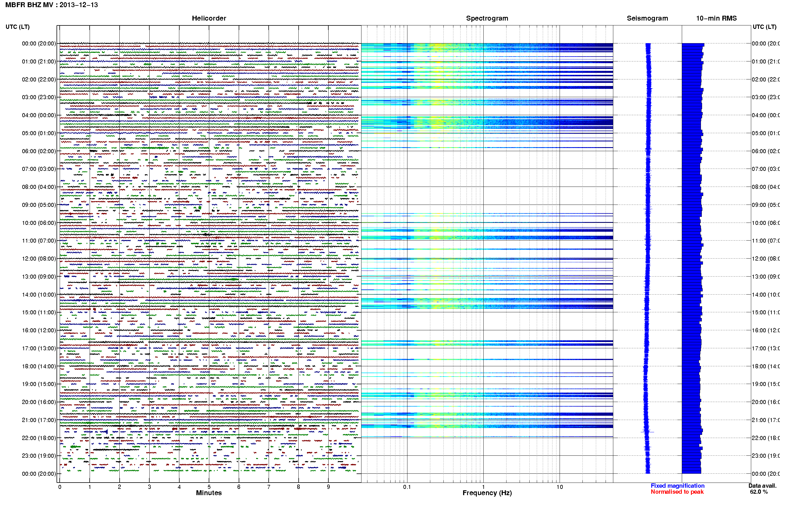Pick left-axis time label 05:00 (01:00)
Screen dimensions: 812x508
(x=39, y=133)
